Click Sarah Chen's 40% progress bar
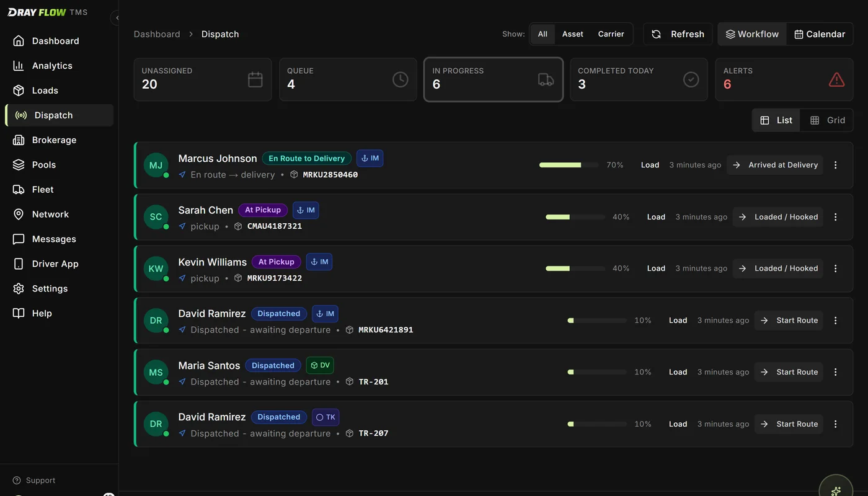 [x=575, y=217]
